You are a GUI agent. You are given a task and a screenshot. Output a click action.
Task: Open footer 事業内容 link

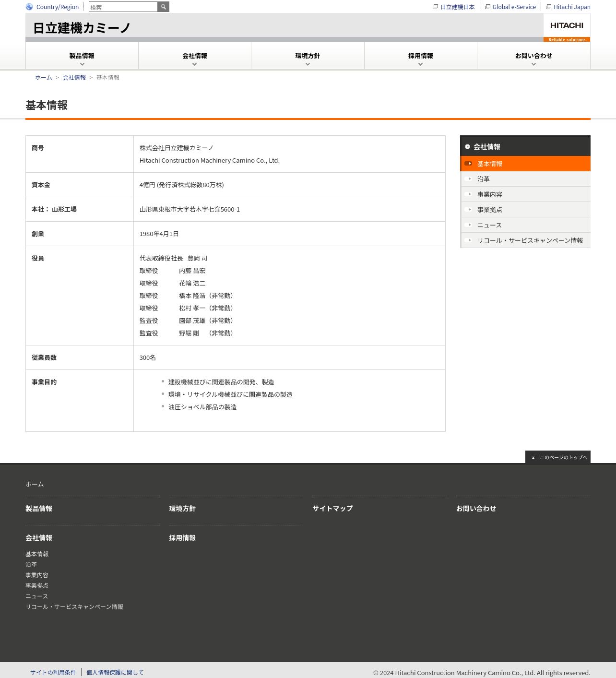click(37, 575)
